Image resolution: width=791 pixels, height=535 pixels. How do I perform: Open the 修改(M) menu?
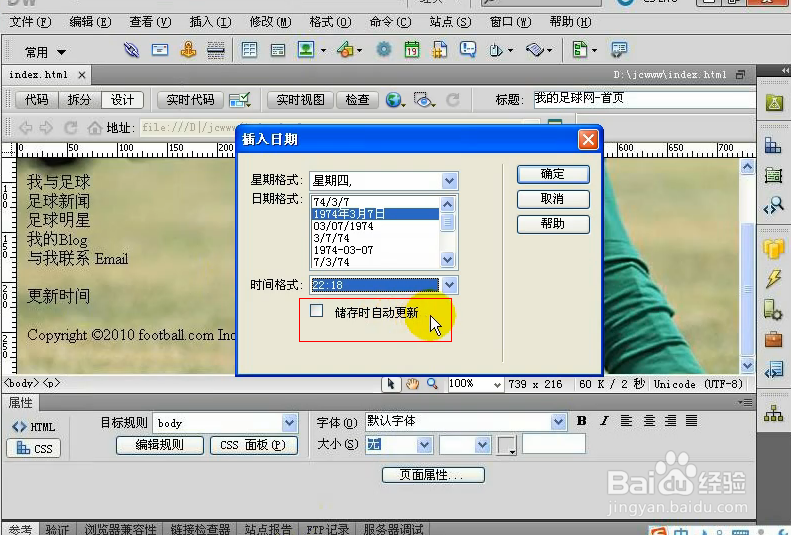pos(270,22)
